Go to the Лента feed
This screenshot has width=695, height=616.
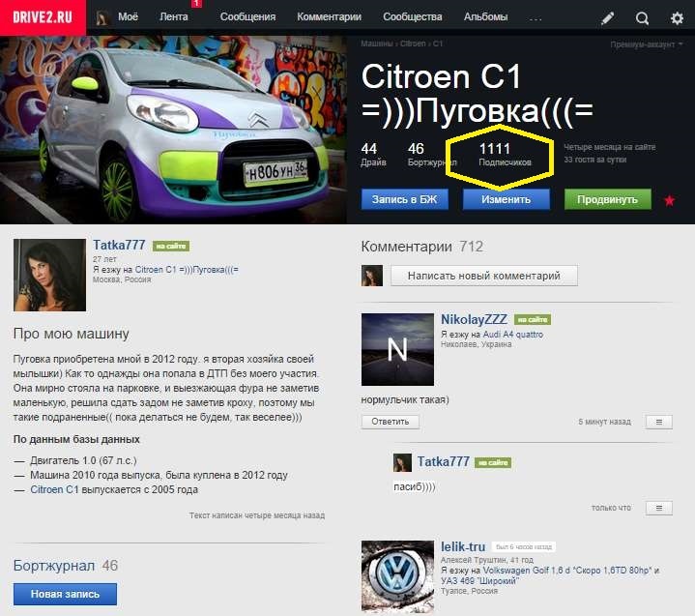pyautogui.click(x=174, y=16)
